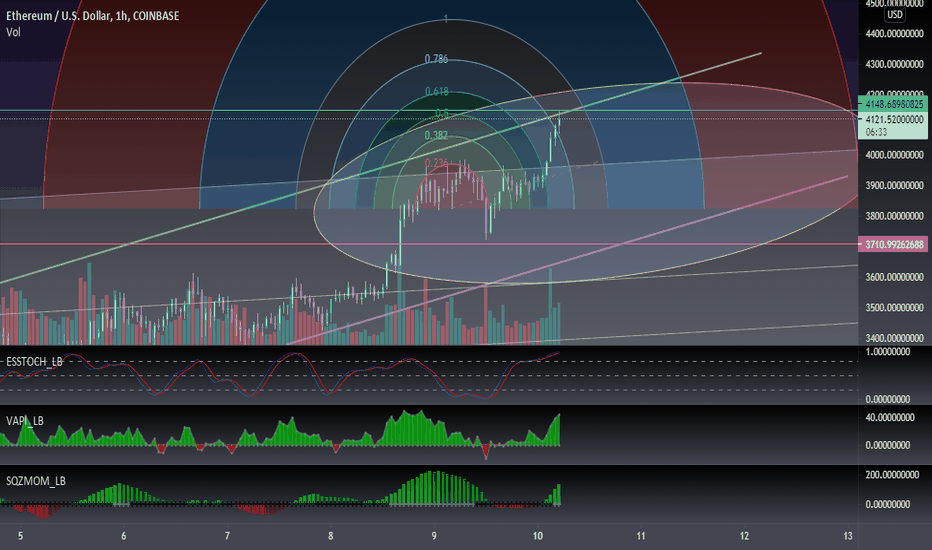
Task: Click date 9 on the time axis
Action: [434, 536]
